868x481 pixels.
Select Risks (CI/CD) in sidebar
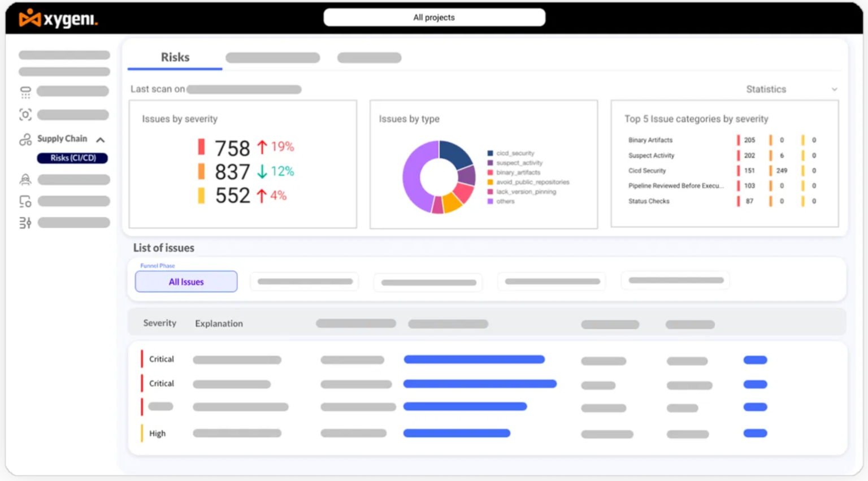click(73, 158)
